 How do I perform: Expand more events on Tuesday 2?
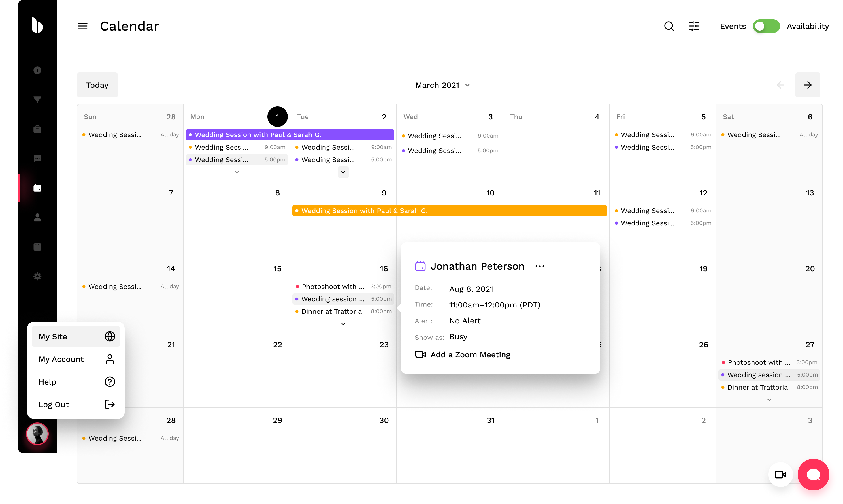coord(343,172)
